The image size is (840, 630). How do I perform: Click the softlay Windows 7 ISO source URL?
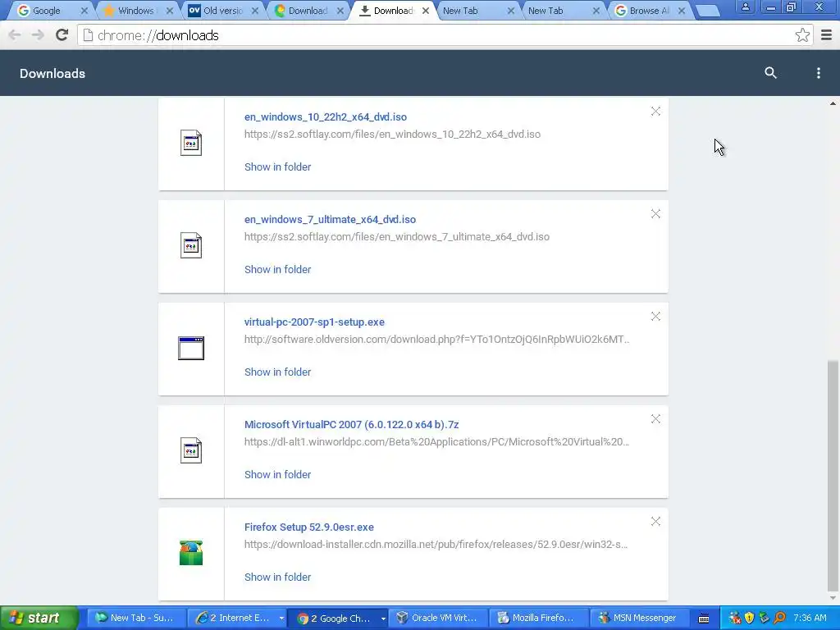click(397, 237)
